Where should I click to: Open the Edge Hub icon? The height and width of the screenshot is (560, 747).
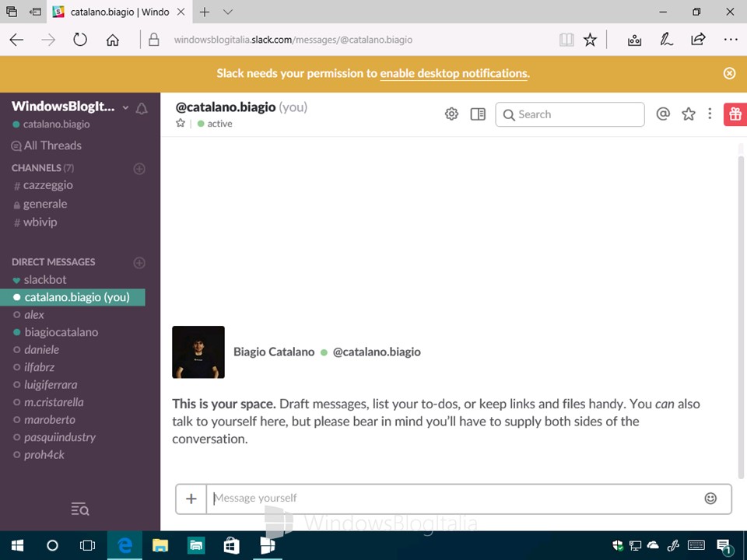click(634, 40)
